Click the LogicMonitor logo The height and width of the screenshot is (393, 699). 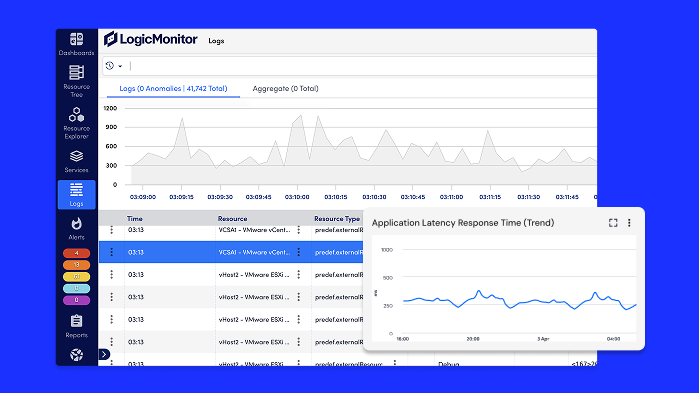coord(151,39)
